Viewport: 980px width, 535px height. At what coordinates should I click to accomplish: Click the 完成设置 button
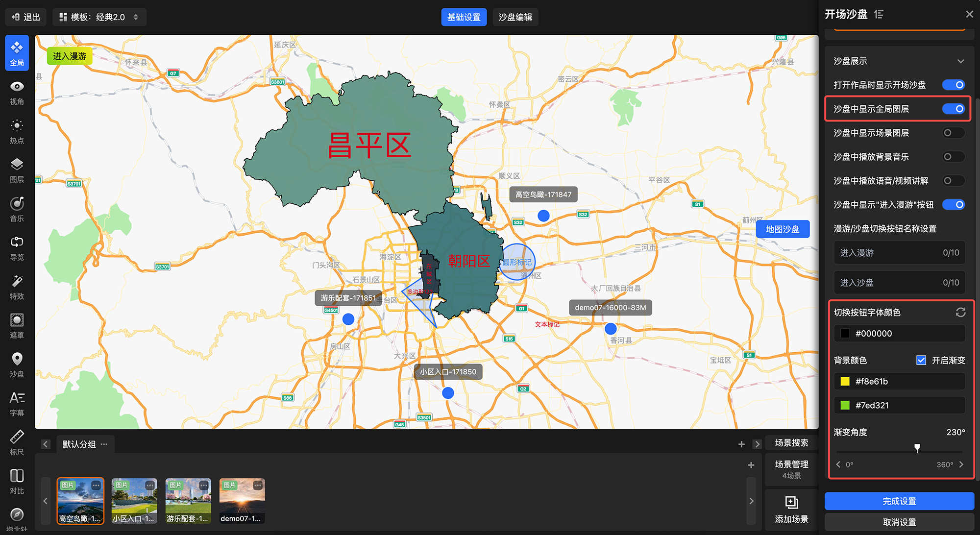click(x=899, y=501)
